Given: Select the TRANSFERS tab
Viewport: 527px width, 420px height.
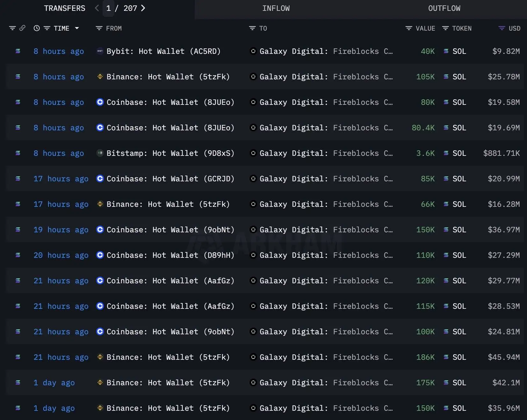Looking at the screenshot, I should coord(65,9).
